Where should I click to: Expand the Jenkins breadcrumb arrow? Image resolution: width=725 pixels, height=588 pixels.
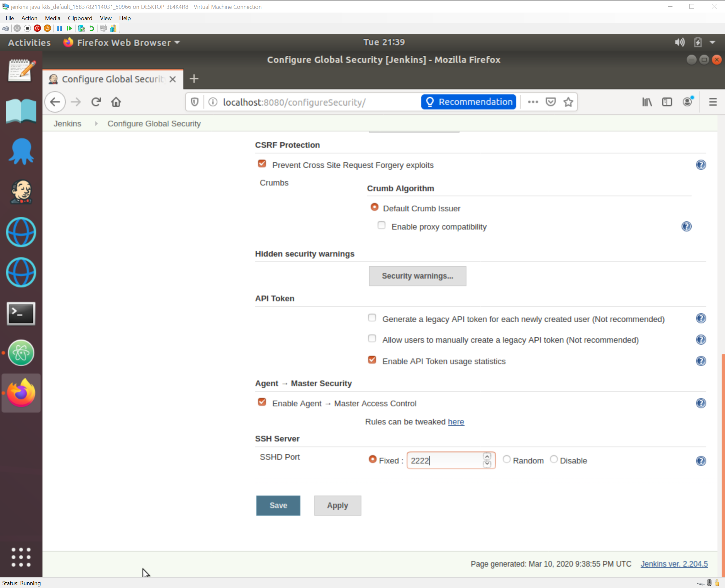click(x=96, y=124)
